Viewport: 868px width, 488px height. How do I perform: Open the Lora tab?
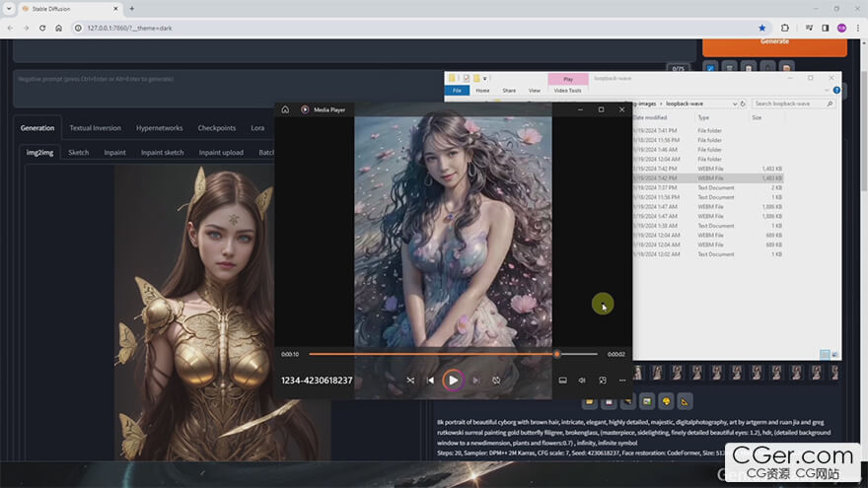pyautogui.click(x=257, y=128)
